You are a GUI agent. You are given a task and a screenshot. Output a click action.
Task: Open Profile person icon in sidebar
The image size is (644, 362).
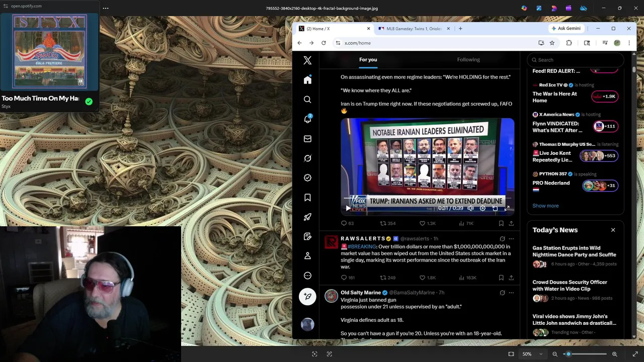click(307, 256)
